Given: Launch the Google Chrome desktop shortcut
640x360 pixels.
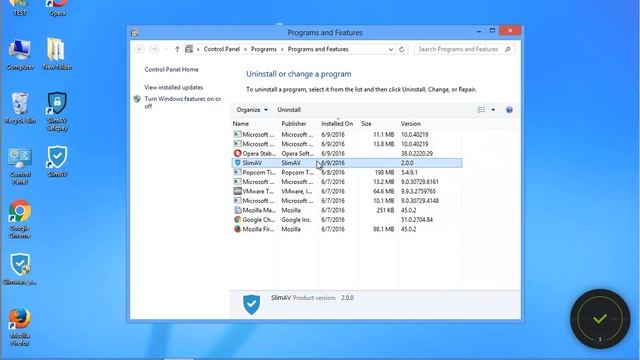Looking at the screenshot, I should (20, 219).
